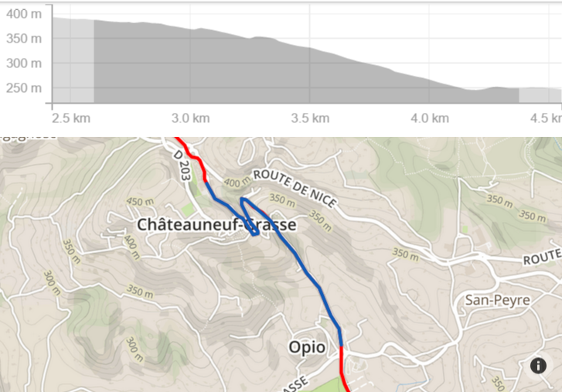Screen dimensions: 562x392
Task: Click the Châteauneuf-Grasse town label
Action: (216, 225)
